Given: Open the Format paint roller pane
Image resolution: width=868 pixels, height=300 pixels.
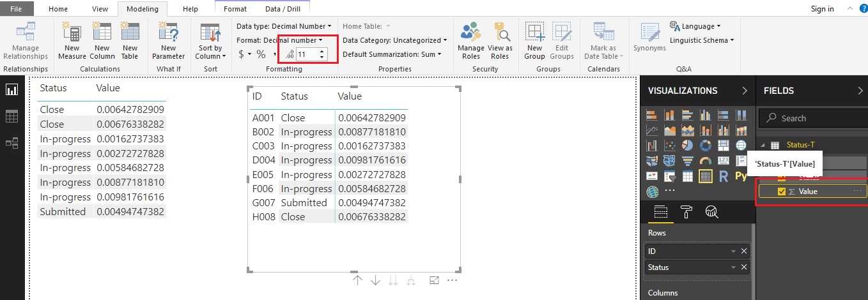Looking at the screenshot, I should point(686,212).
